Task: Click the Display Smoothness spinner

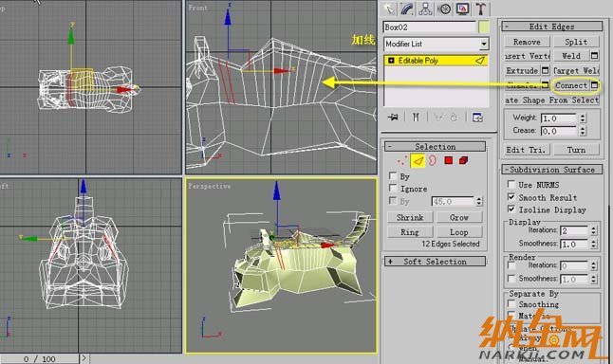Action: (593, 245)
